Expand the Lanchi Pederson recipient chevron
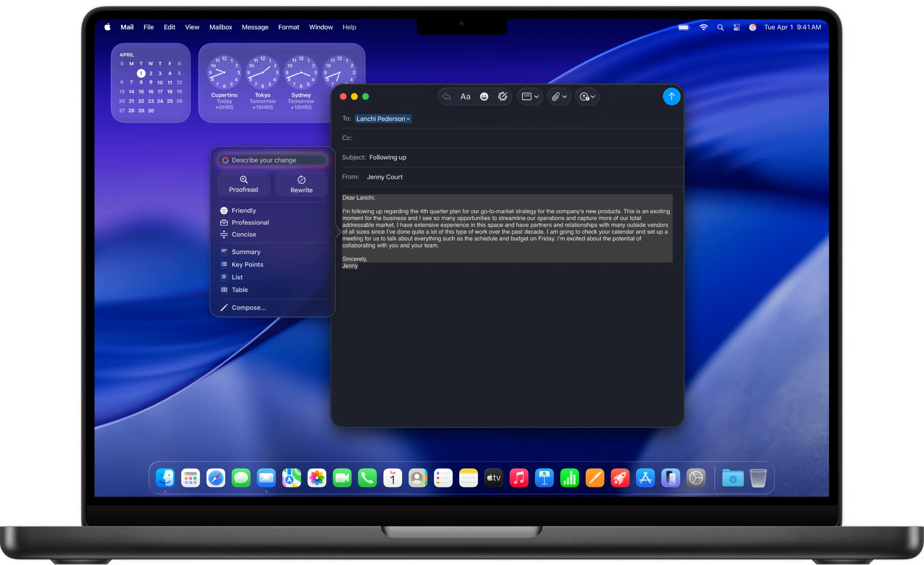 tap(408, 119)
